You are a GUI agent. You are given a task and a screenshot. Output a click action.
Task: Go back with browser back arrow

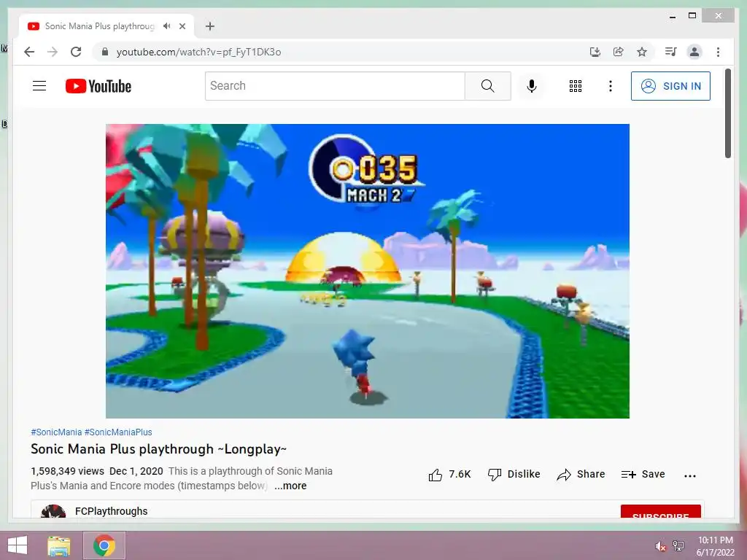coord(29,52)
